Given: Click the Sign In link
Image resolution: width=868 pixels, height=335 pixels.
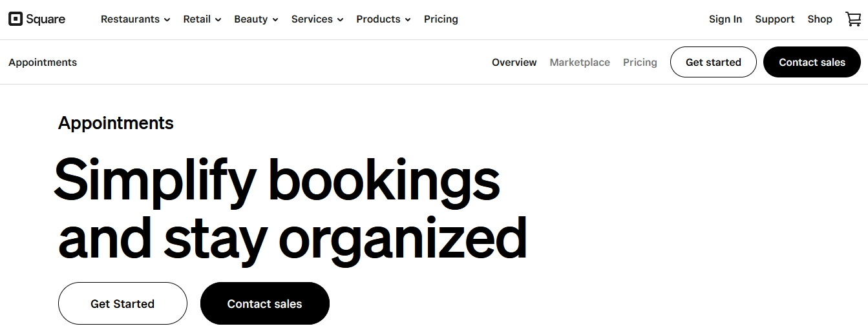Looking at the screenshot, I should 725,19.
